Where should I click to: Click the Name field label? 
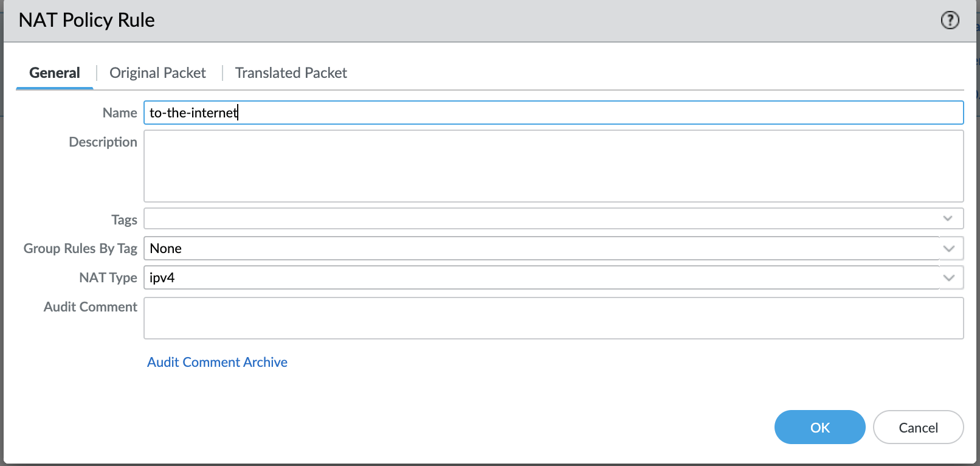click(x=120, y=113)
